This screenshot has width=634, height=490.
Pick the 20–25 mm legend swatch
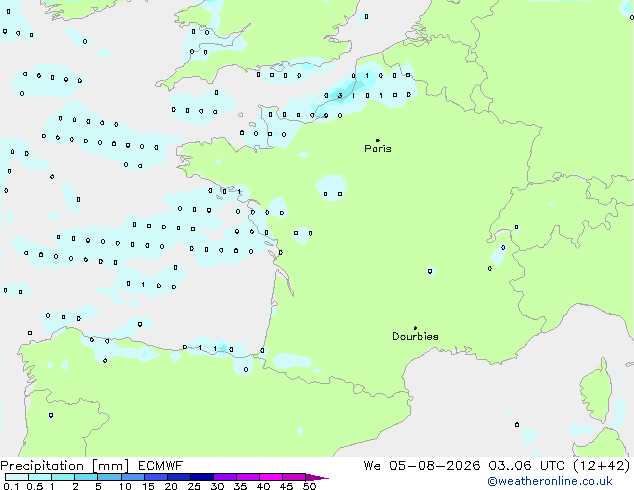pyautogui.click(x=179, y=477)
